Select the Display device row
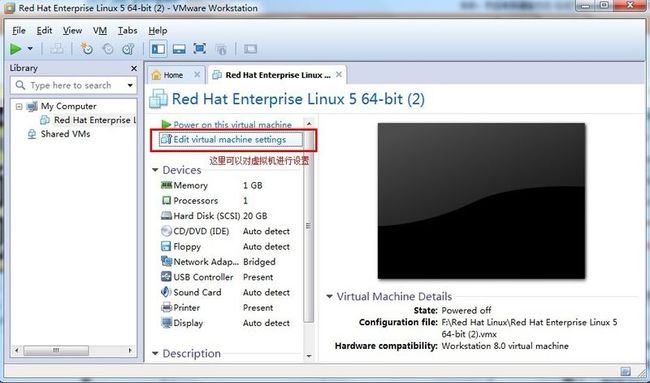This screenshot has width=650, height=383. click(x=227, y=323)
